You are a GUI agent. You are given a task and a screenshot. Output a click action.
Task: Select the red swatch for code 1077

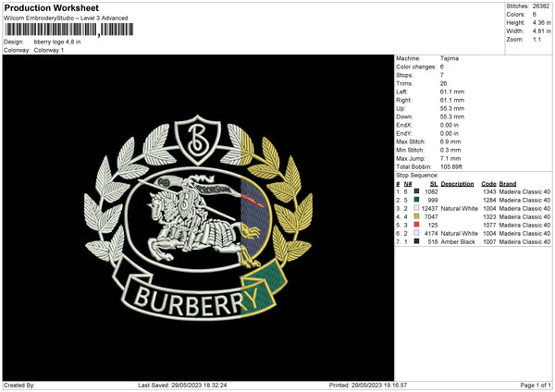[416, 225]
